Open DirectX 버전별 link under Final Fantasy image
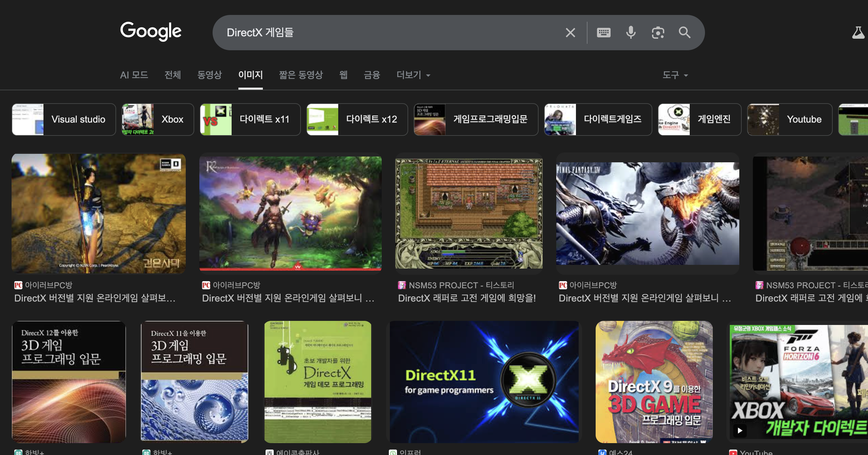Viewport: 868px width, 455px height. [x=645, y=298]
